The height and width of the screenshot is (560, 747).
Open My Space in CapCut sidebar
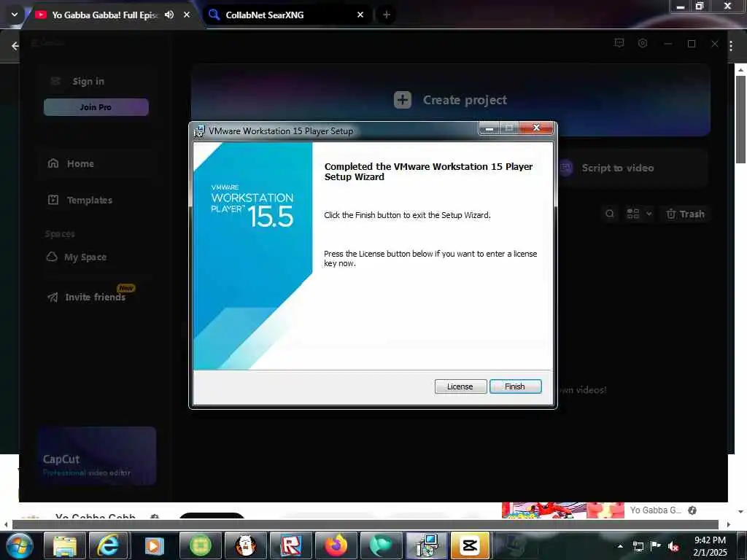tap(85, 257)
